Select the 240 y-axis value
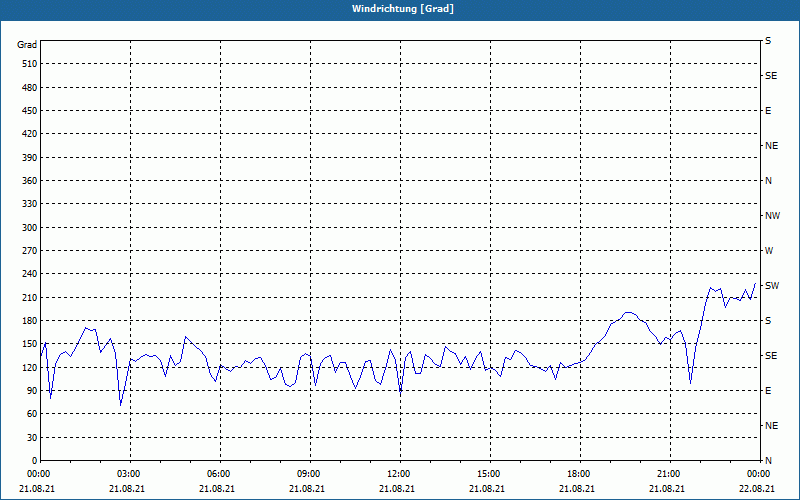Viewport: 800px width, 500px height. 30,274
